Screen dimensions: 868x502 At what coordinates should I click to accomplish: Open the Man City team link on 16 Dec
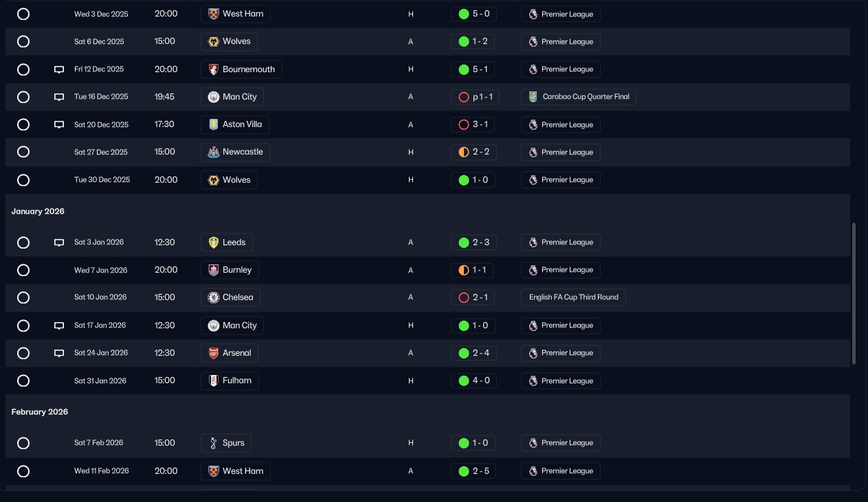point(232,97)
